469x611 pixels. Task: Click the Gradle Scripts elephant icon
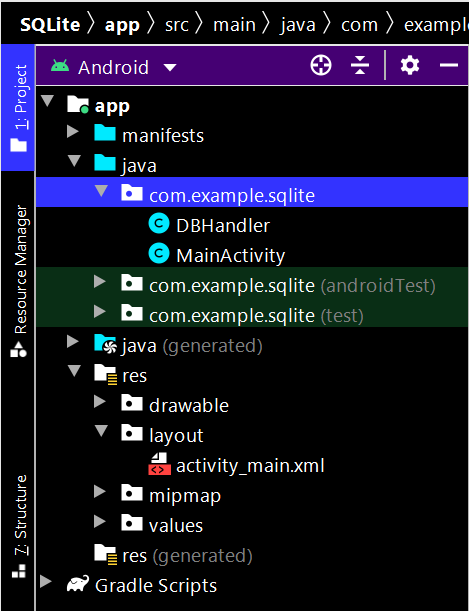pos(78,584)
